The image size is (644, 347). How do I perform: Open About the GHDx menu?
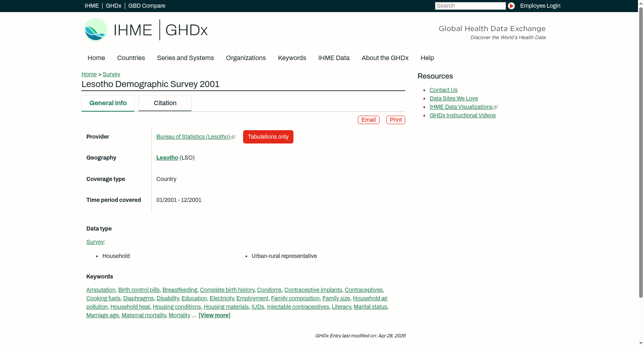click(x=385, y=58)
